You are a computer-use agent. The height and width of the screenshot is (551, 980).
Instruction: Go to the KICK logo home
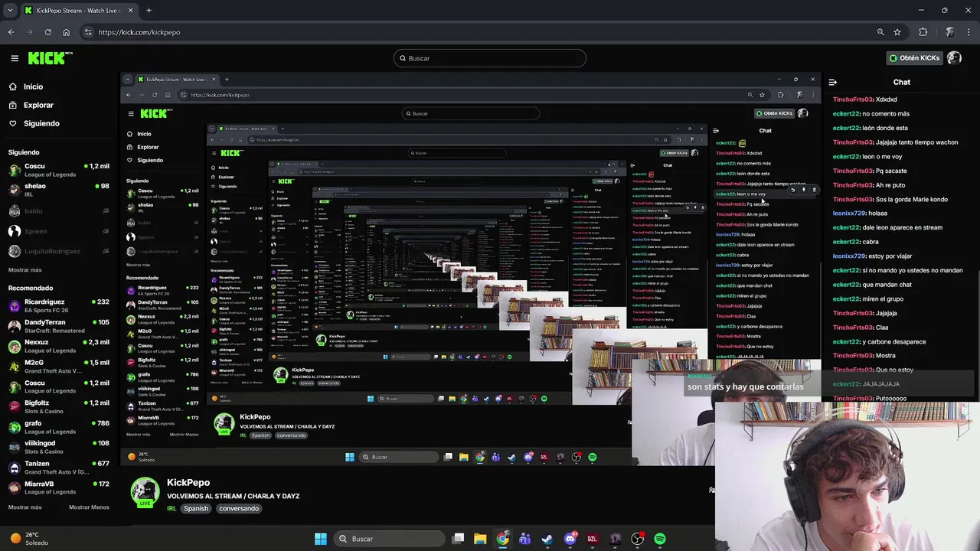(x=50, y=58)
